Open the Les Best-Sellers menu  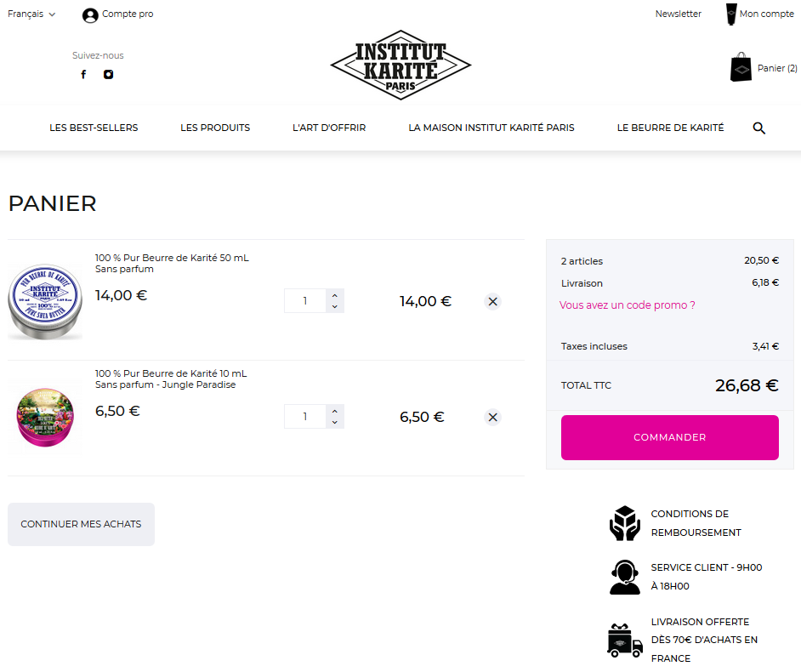coord(94,128)
